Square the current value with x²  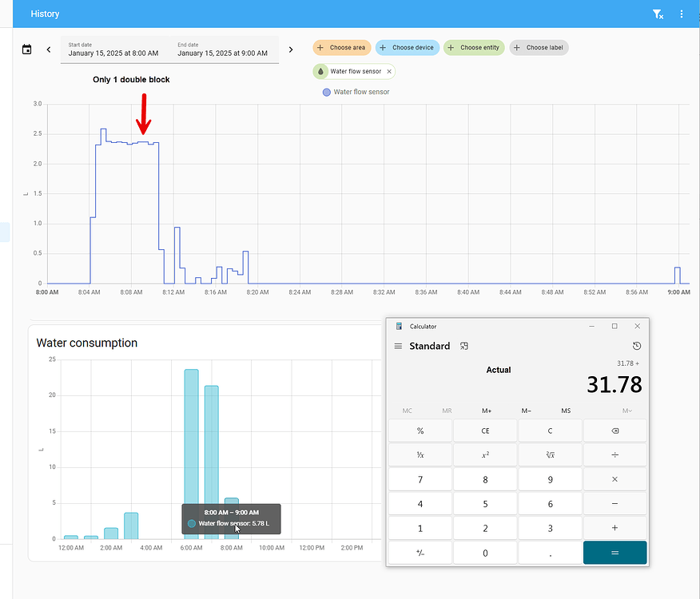(485, 454)
